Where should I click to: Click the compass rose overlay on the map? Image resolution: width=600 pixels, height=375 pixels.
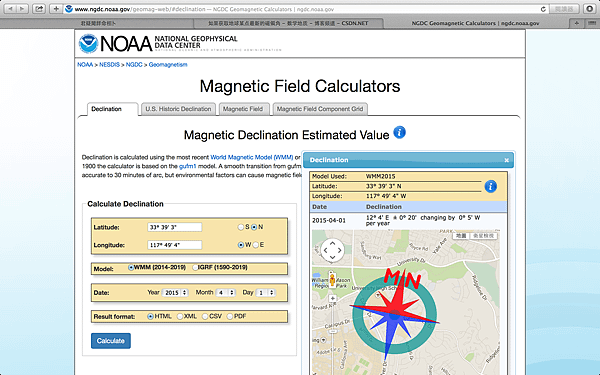coord(394,314)
